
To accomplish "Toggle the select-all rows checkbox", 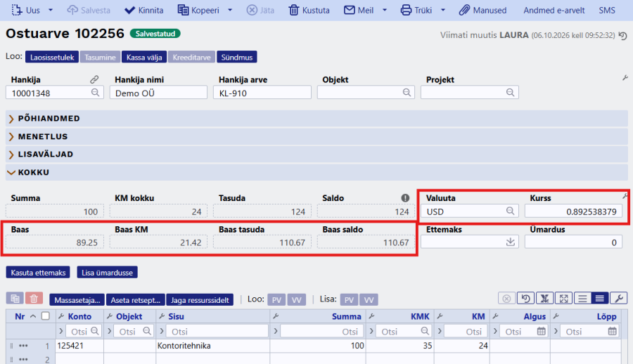I will (46, 316).
